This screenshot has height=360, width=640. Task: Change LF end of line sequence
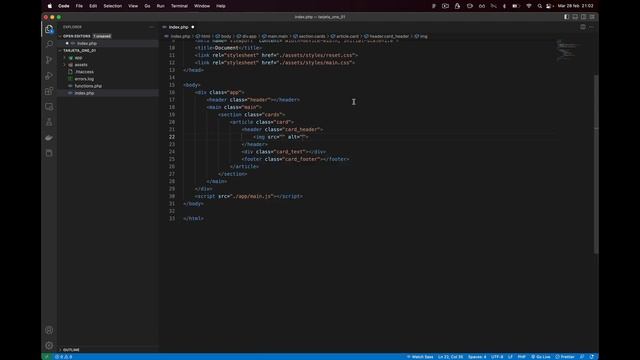pos(510,357)
